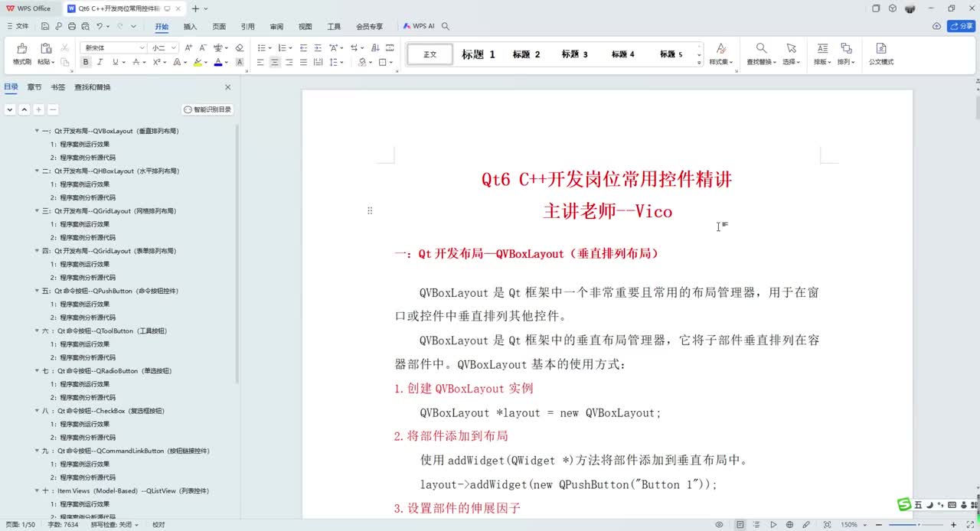Click the web layout globe icon

pyautogui.click(x=790, y=525)
